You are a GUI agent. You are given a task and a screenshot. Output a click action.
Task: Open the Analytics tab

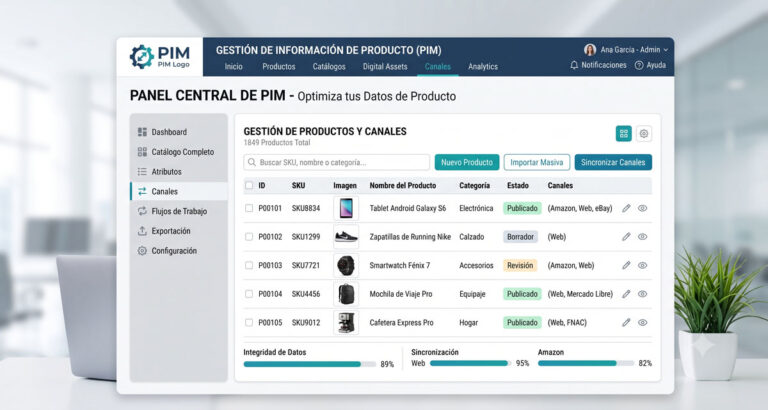point(483,67)
